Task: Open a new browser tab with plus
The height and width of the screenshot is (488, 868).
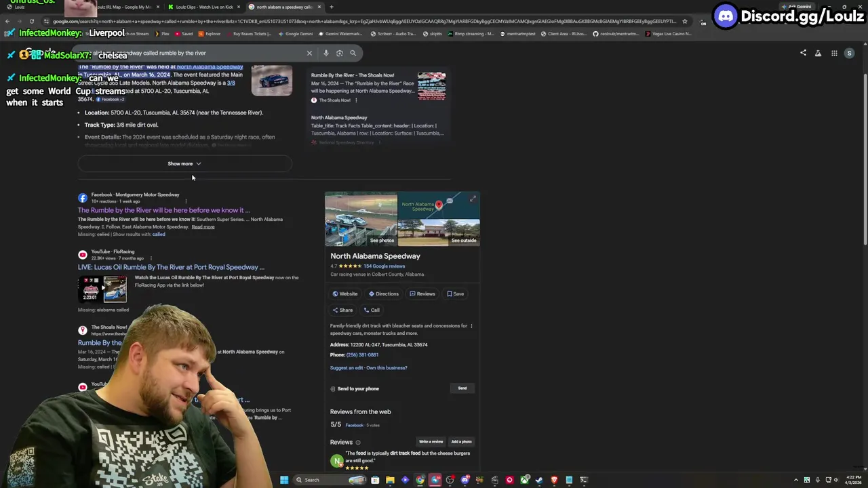Action: click(331, 7)
